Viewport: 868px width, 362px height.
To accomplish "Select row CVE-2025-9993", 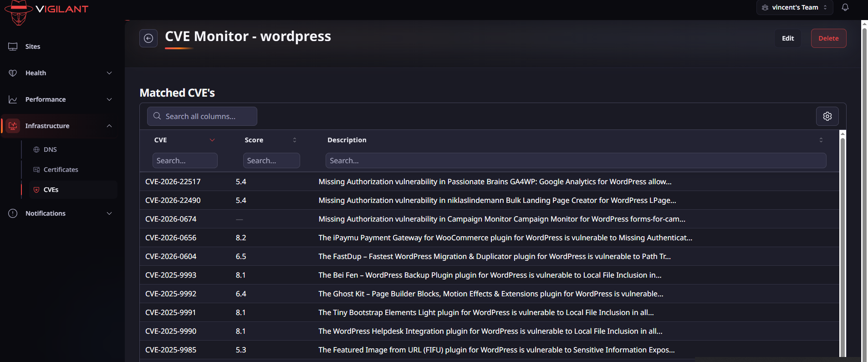I will [489, 275].
